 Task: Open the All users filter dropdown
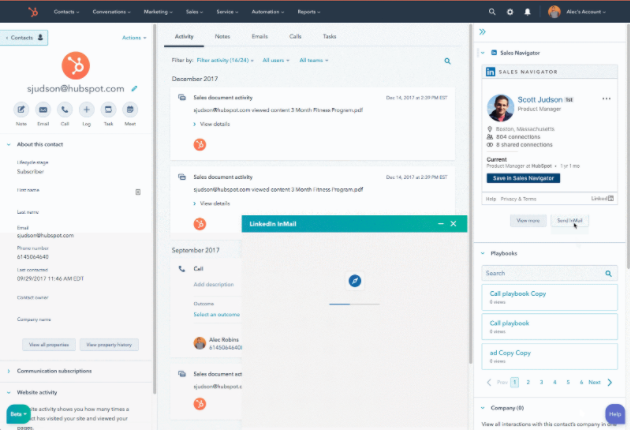(276, 60)
